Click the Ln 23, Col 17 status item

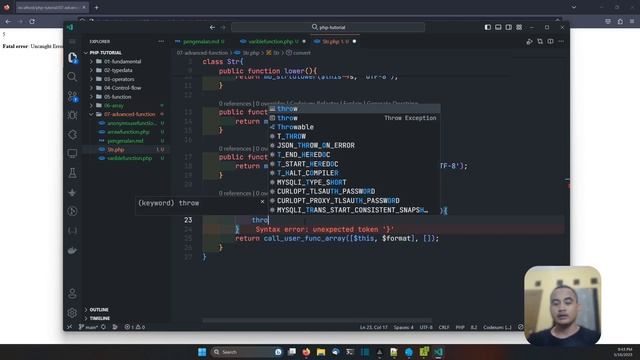point(373,327)
